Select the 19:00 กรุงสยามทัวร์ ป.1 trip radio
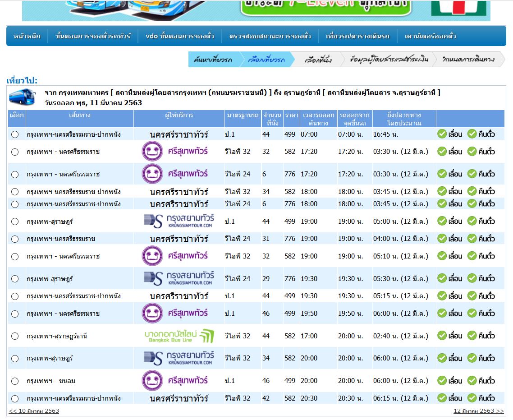 point(15,222)
